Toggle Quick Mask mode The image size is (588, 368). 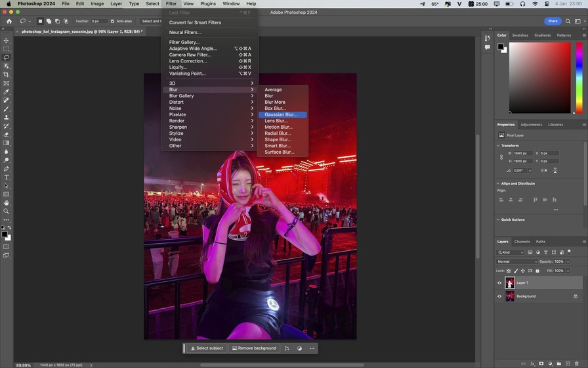point(6,246)
